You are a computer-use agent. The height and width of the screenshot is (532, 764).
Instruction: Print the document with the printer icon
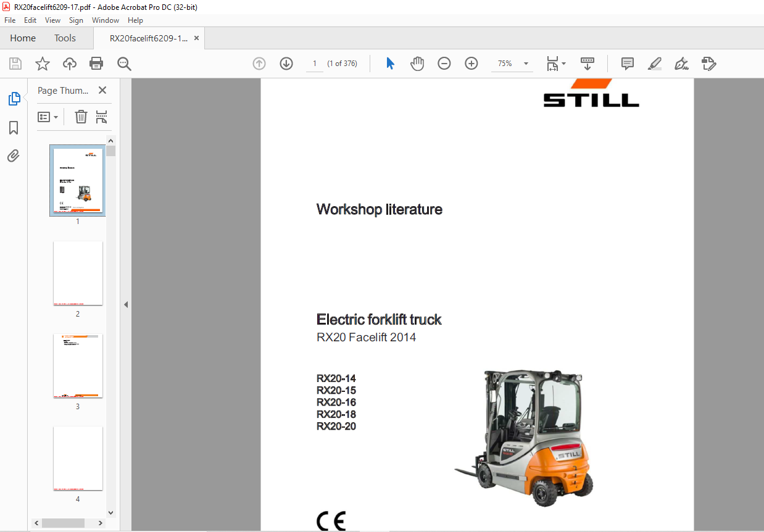96,64
